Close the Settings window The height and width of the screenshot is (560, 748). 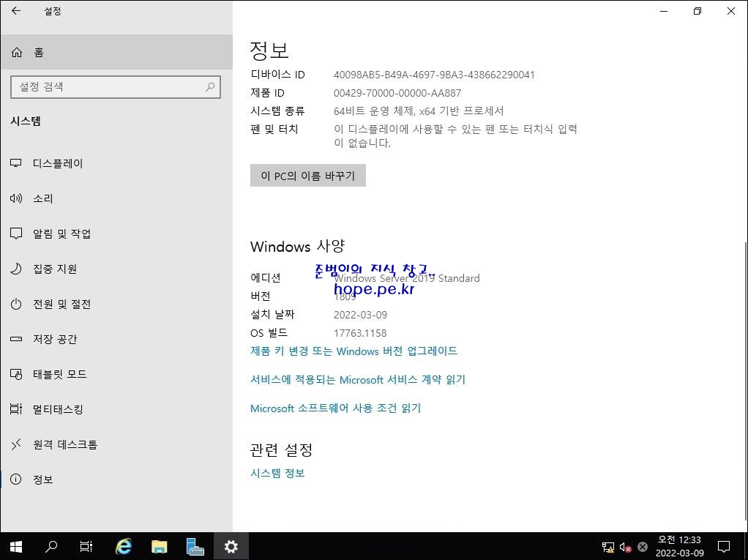731,11
